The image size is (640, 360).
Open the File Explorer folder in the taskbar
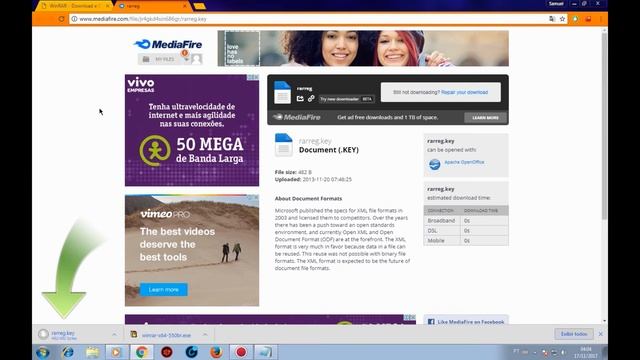93,352
